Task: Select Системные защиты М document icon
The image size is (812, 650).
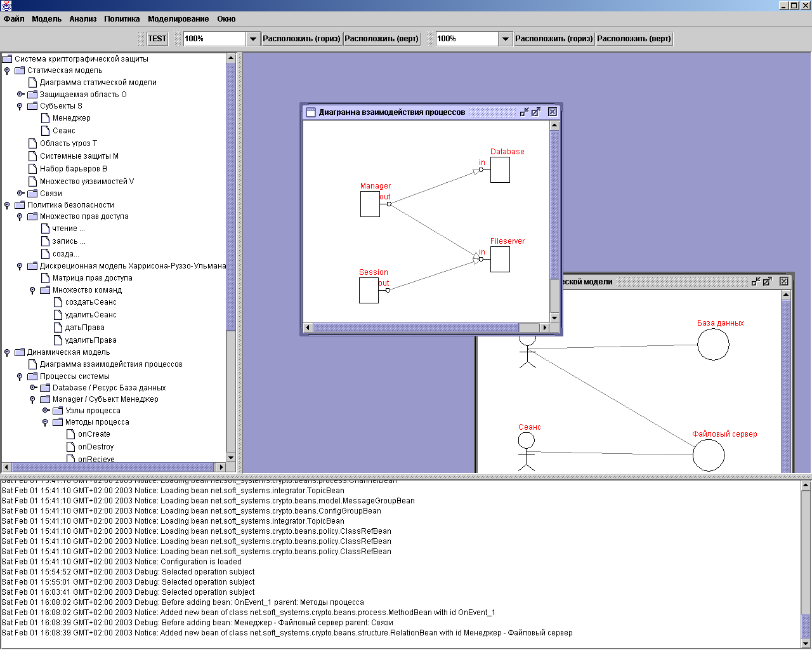Action: pos(33,156)
